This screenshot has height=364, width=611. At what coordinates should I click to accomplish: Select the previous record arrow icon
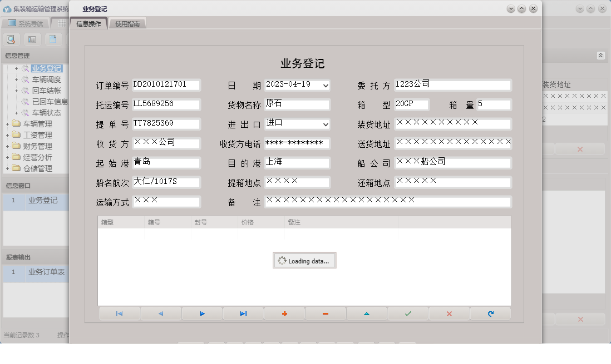[x=160, y=313]
